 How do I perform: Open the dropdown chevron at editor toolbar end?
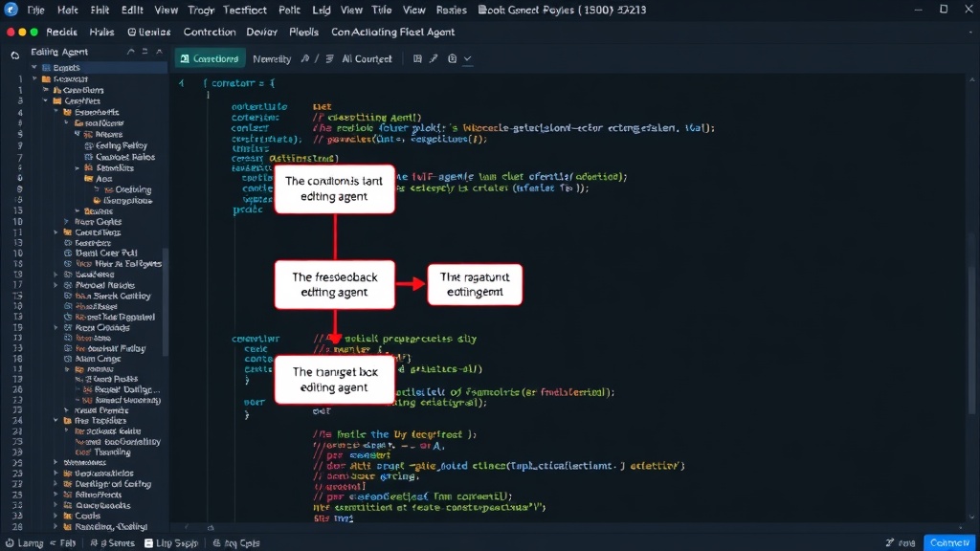(x=467, y=58)
